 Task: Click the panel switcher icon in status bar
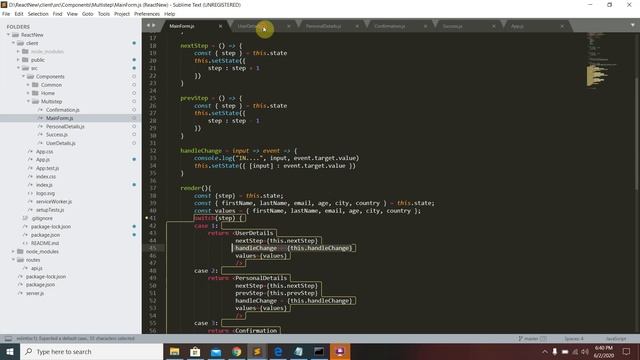(x=8, y=338)
